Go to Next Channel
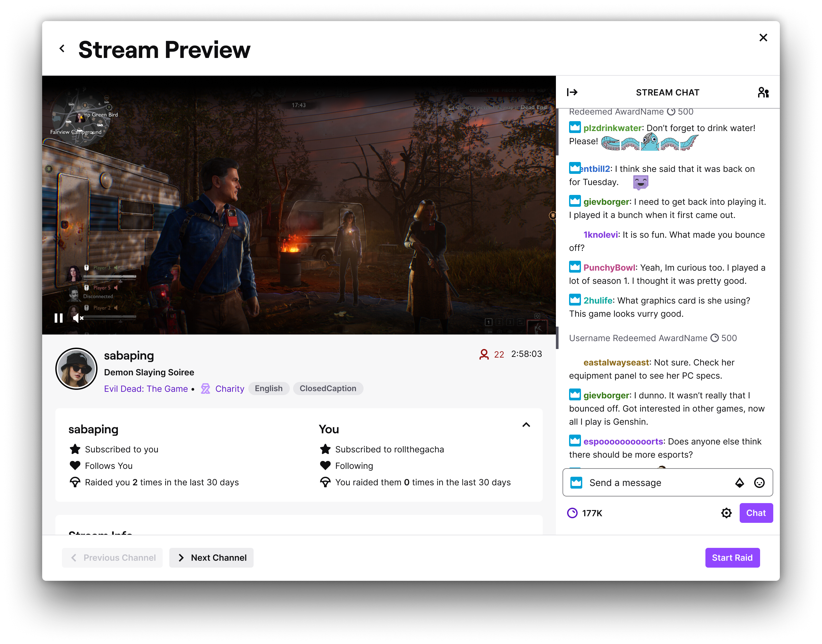 pyautogui.click(x=211, y=557)
